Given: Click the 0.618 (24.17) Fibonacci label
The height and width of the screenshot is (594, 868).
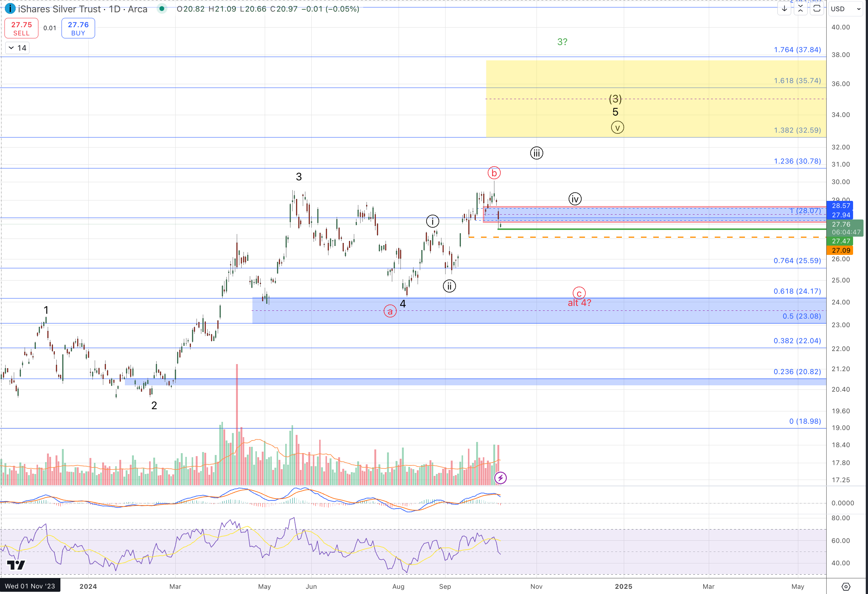Looking at the screenshot, I should coord(798,291).
